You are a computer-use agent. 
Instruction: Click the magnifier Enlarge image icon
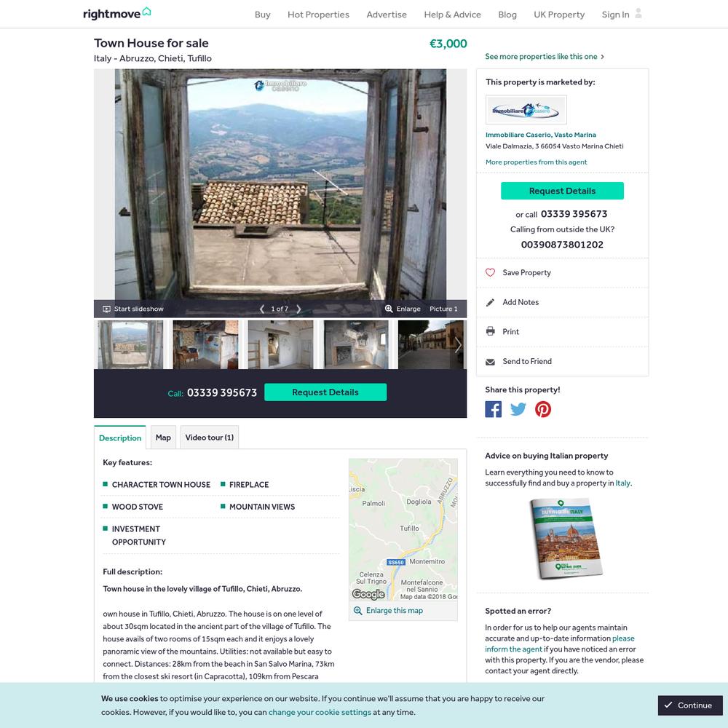point(389,309)
